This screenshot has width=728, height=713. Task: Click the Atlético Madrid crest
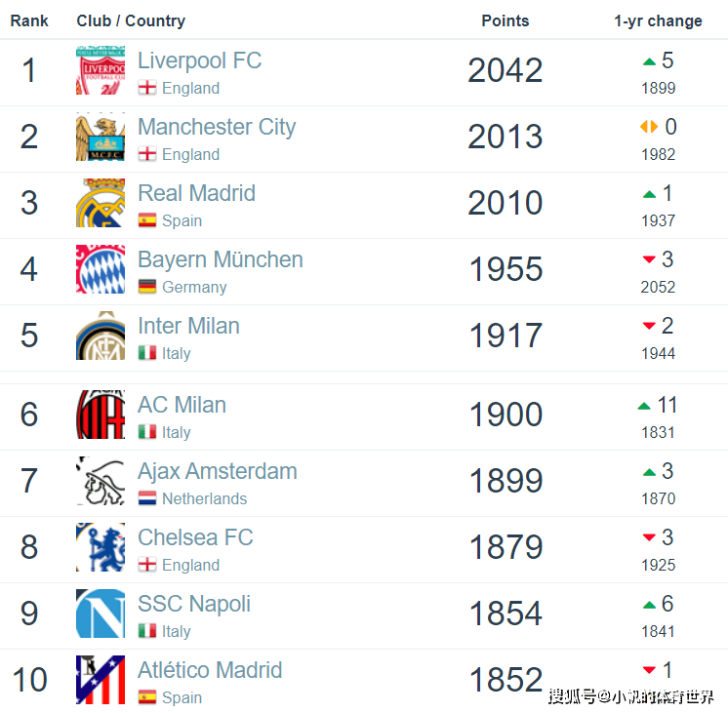click(101, 680)
